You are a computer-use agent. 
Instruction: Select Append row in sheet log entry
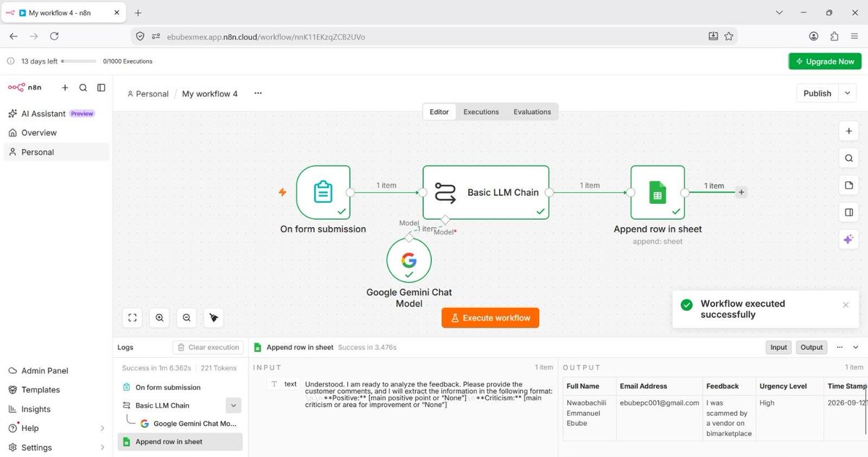pyautogui.click(x=180, y=442)
